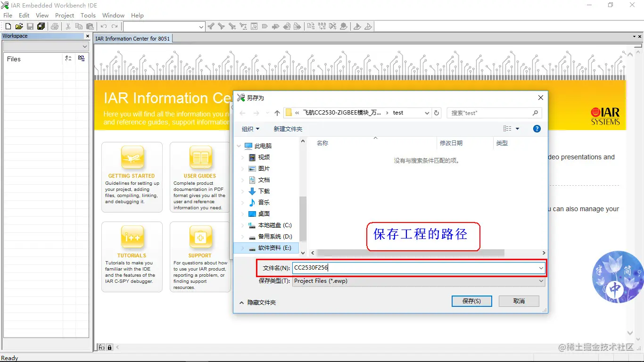This screenshot has height=362, width=644.
Task: Open the toolbar search combo box dropdown
Action: coord(201,27)
